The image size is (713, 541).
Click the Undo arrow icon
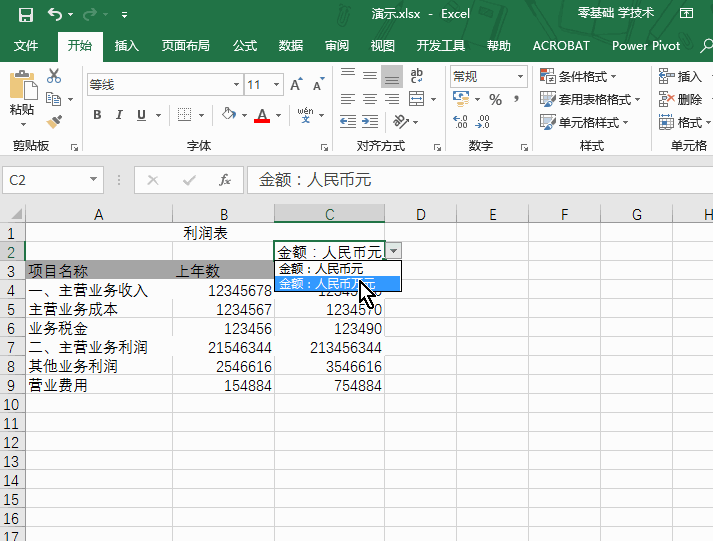click(55, 15)
